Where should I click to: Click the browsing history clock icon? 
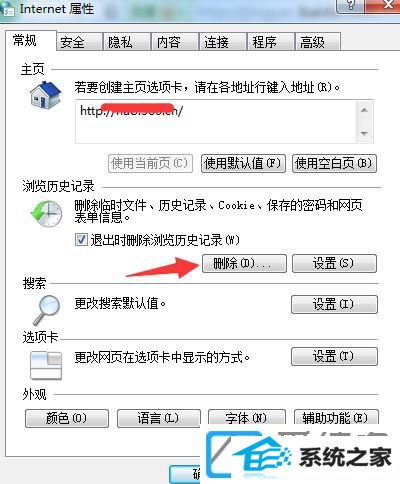click(x=46, y=214)
